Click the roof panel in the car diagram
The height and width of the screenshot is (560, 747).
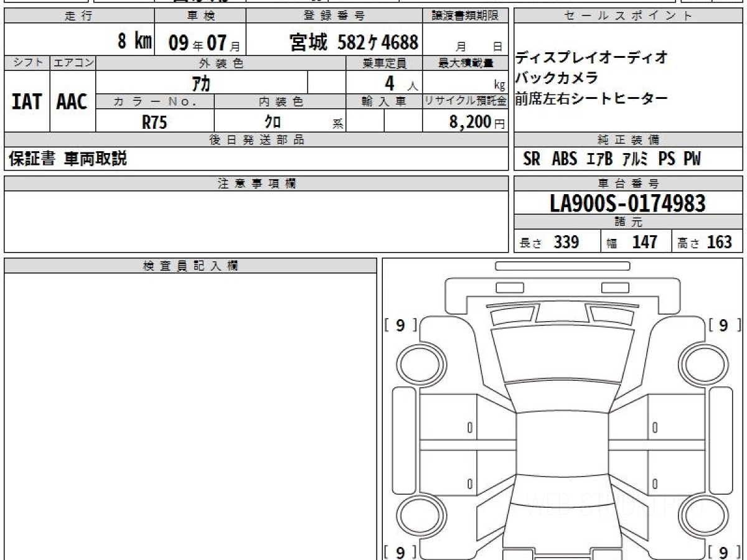(561, 445)
